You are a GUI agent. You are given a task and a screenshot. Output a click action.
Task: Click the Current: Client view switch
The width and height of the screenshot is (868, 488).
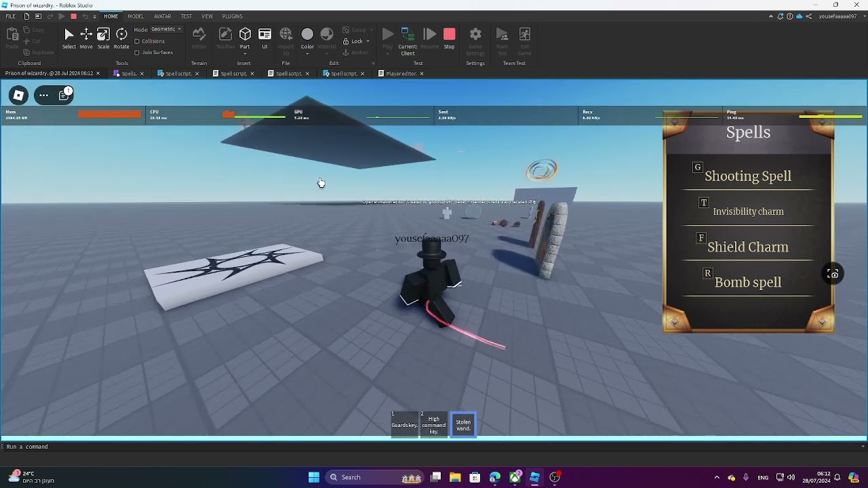(408, 41)
